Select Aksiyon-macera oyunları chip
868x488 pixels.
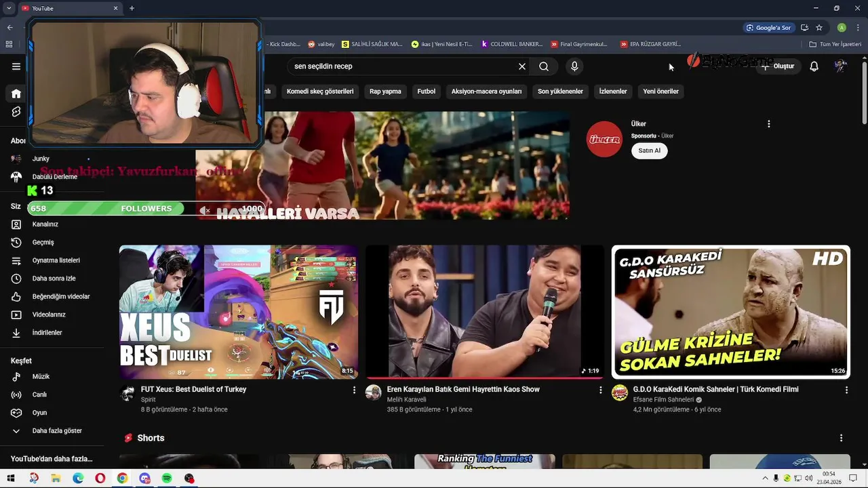487,91
